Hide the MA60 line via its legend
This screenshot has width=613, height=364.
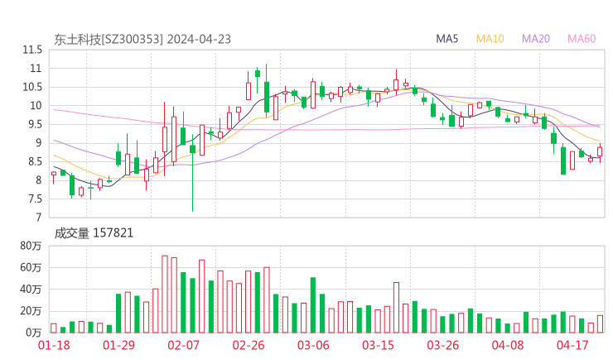pyautogui.click(x=582, y=39)
